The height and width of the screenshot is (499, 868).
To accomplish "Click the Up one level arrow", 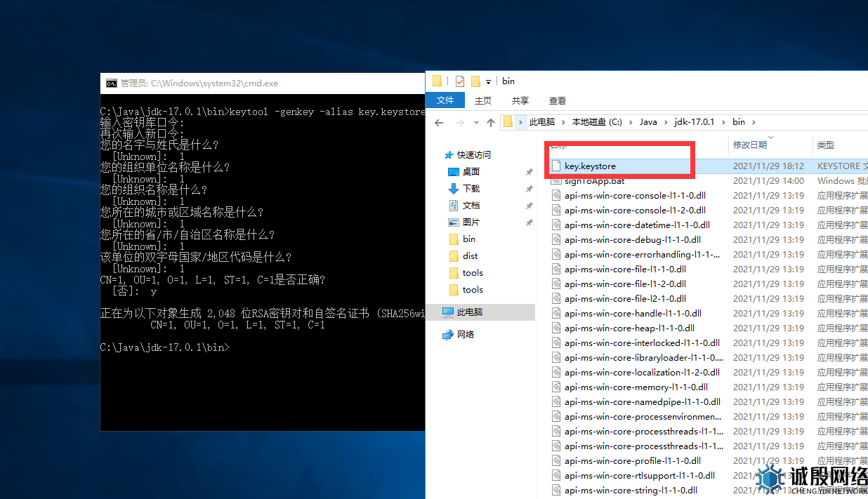I will [x=491, y=122].
